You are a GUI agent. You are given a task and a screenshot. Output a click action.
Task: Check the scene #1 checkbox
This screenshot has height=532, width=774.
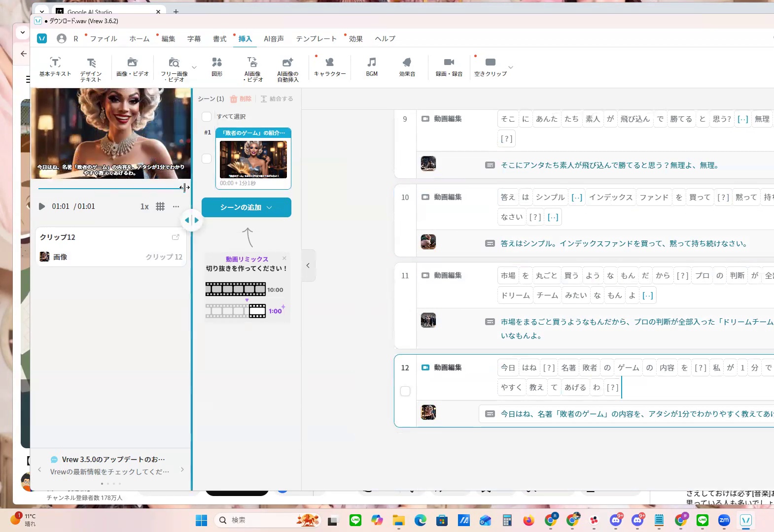click(207, 159)
